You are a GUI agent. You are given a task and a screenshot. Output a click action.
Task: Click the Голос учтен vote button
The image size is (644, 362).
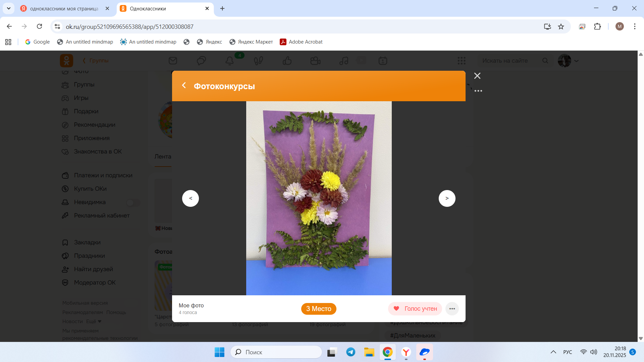415,309
